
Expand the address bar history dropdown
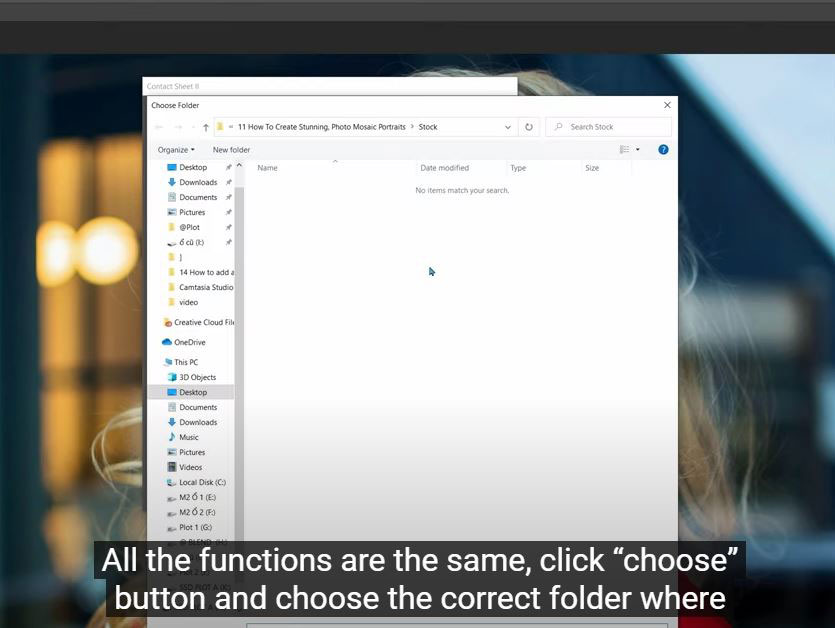(507, 127)
